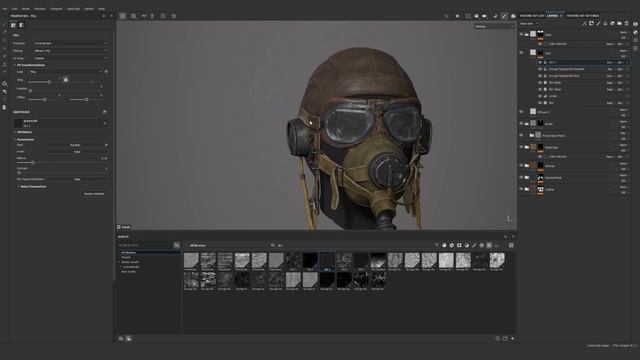Click the rendering mode camera icon at top right
The width and height of the screenshot is (640, 360).
(513, 16)
